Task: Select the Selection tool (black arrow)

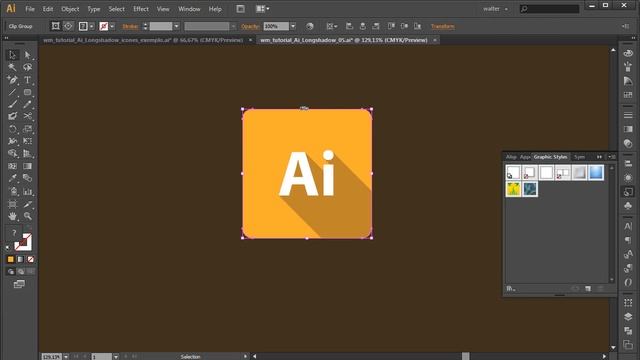Action: (x=12, y=55)
